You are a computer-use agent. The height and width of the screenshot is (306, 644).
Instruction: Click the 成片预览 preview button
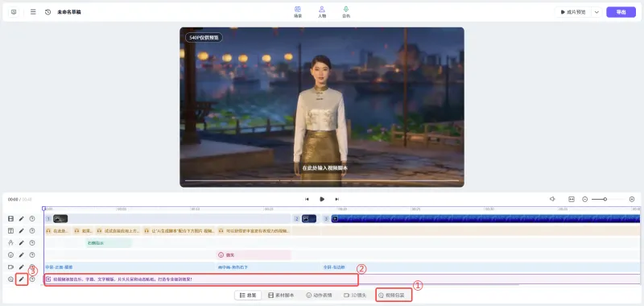[573, 12]
